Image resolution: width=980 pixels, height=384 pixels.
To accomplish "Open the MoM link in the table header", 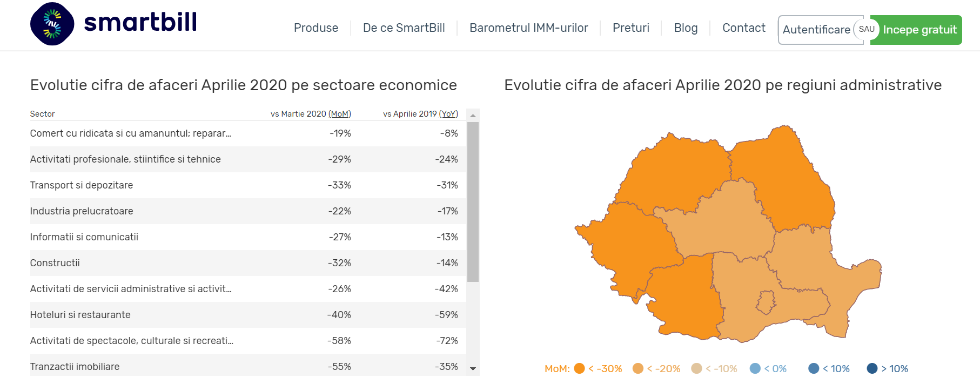I will pyautogui.click(x=340, y=114).
